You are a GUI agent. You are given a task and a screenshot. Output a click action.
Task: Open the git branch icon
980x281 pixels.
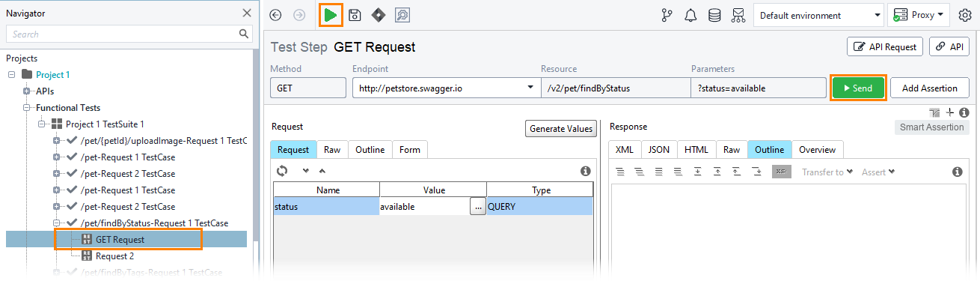pos(667,15)
